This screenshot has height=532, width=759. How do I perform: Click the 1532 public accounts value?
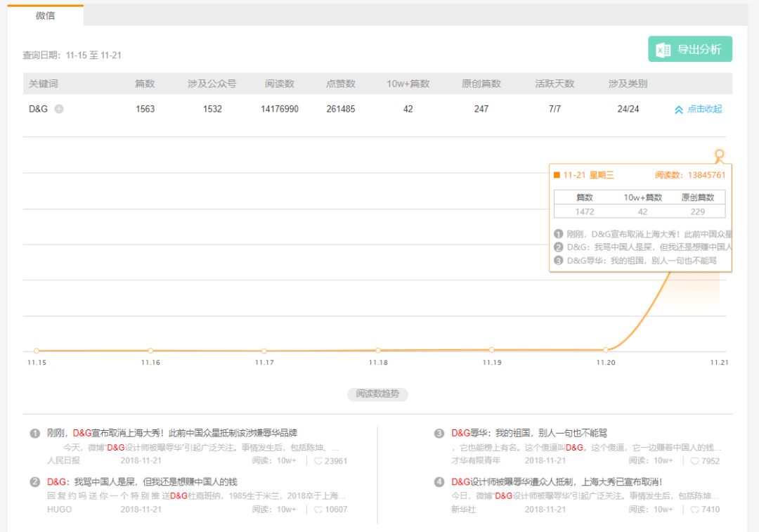212,109
